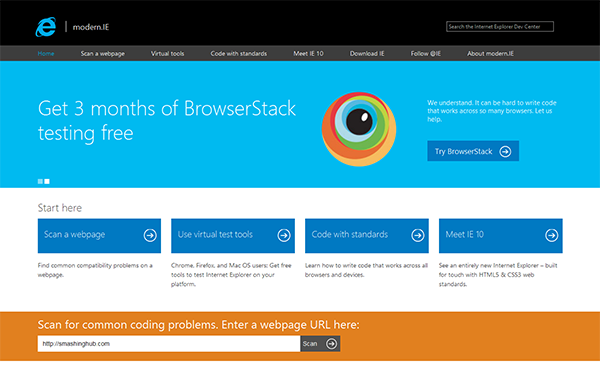Screen dimensions: 600x369
Task: Click arrow icon on Code with standards tile
Action: coord(418,235)
